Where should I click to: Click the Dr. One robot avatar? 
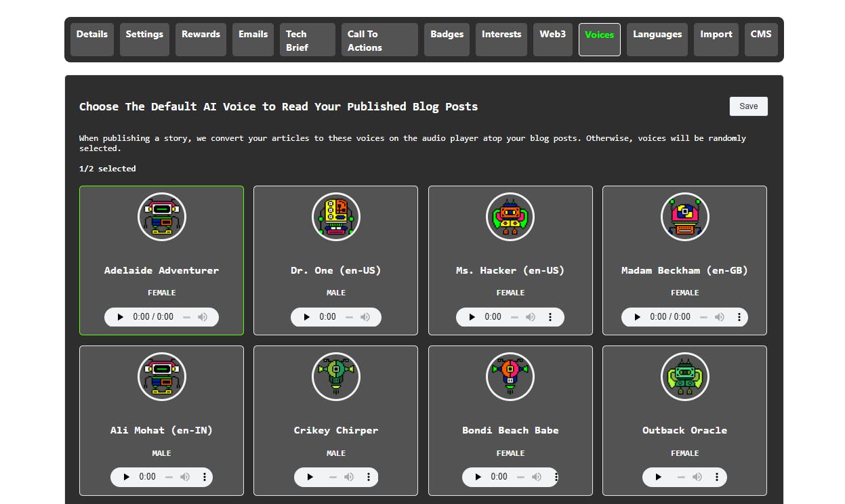point(336,217)
